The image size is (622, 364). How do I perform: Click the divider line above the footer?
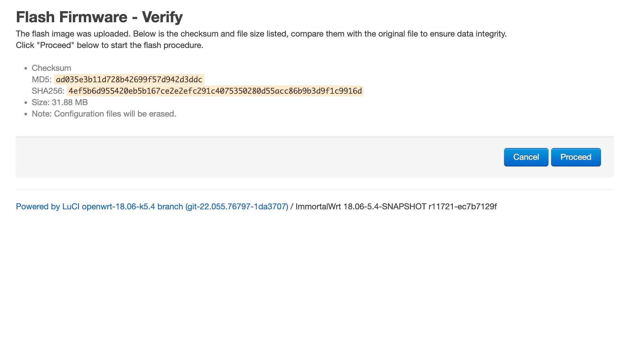[314, 190]
